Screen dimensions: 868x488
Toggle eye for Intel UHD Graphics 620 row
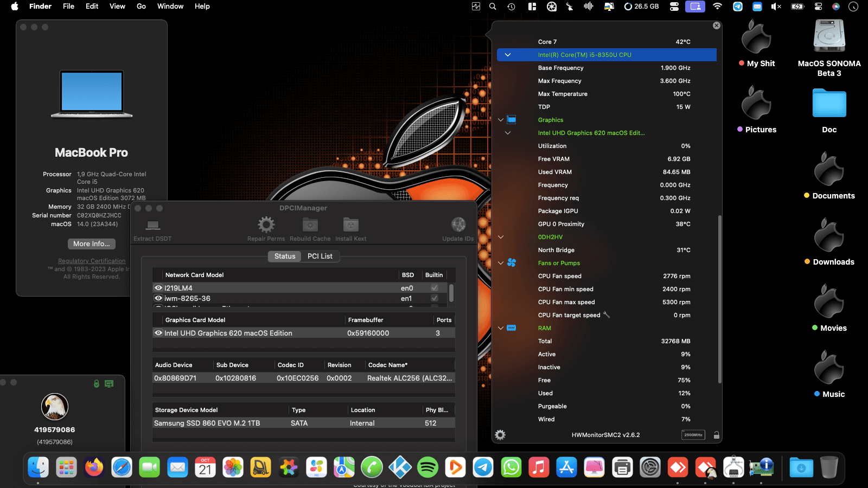point(158,333)
